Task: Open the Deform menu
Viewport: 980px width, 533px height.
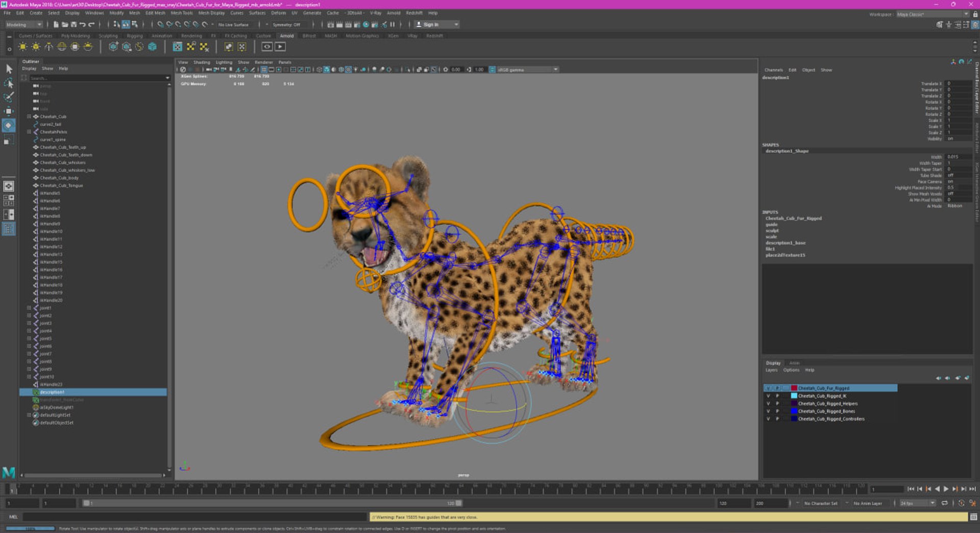Action: click(x=278, y=13)
